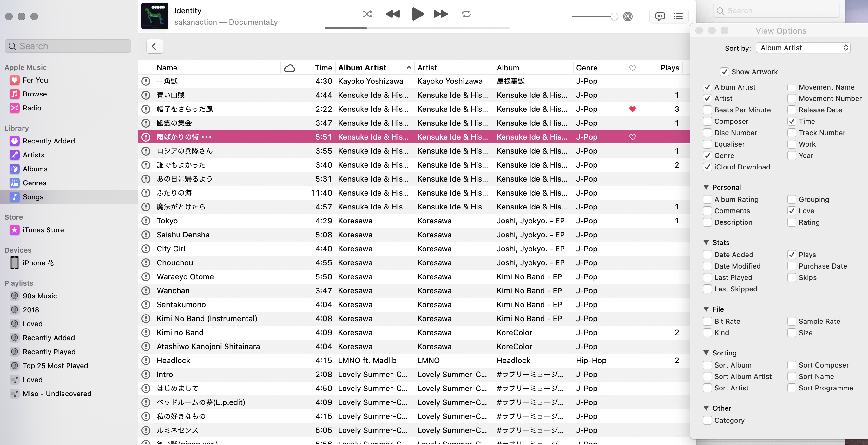The image size is (868, 445).
Task: Skip to the next track
Action: (440, 14)
